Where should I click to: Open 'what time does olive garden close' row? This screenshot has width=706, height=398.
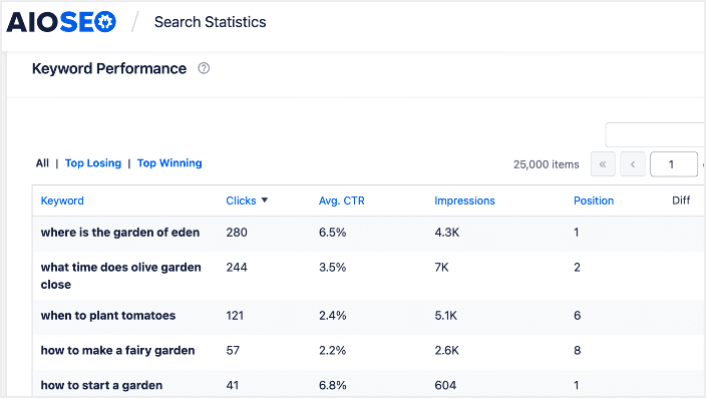pos(368,276)
